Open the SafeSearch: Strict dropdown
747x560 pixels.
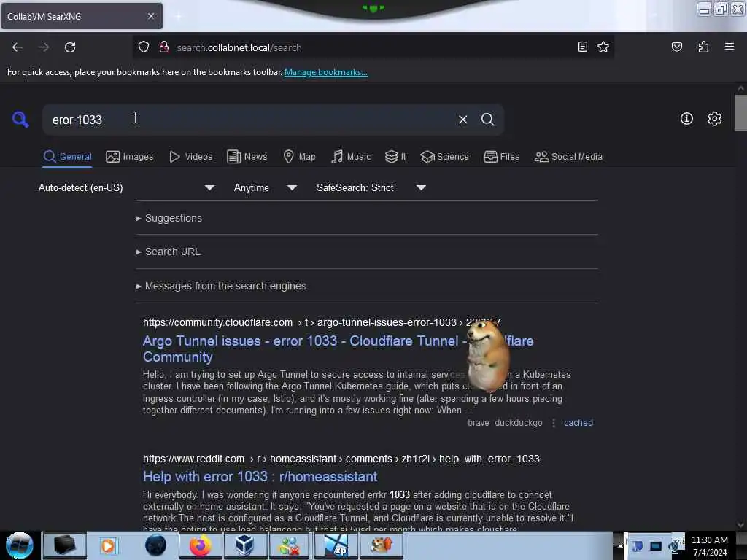371,187
